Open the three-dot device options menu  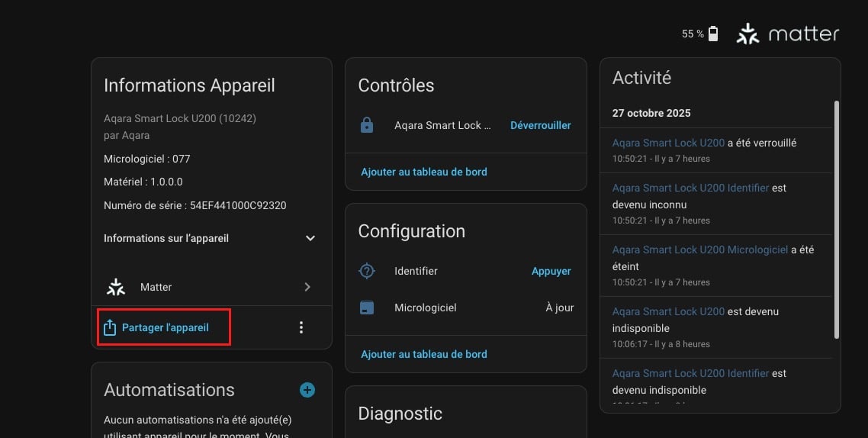click(301, 327)
